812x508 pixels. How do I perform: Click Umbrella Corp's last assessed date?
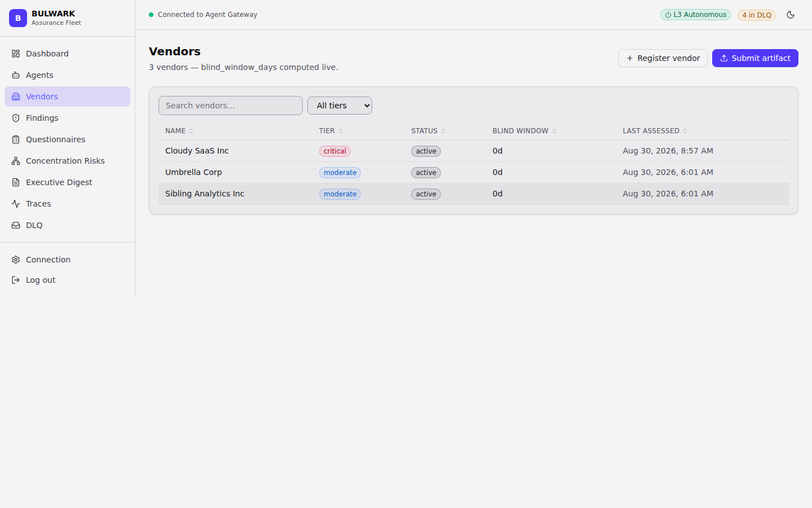[x=668, y=172]
